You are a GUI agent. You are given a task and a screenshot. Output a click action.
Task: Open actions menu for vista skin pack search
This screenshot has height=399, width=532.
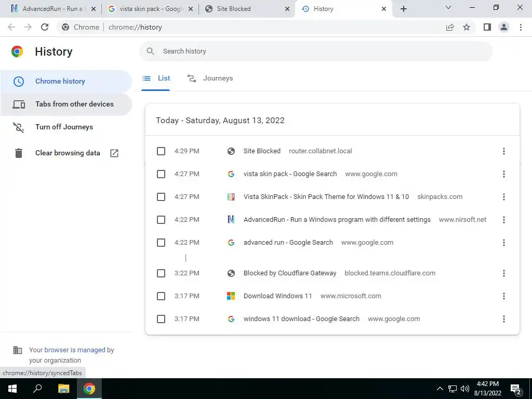click(x=504, y=174)
